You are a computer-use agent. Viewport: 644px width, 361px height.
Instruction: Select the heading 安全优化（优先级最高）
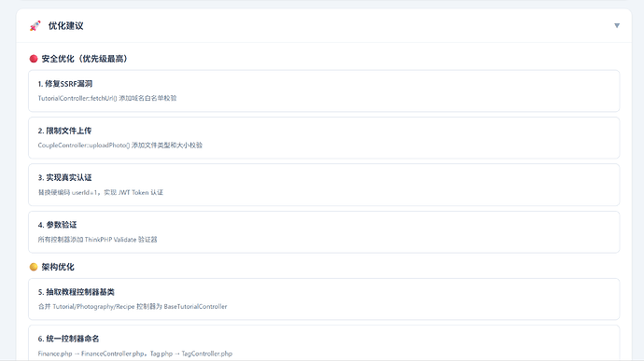[x=84, y=59]
